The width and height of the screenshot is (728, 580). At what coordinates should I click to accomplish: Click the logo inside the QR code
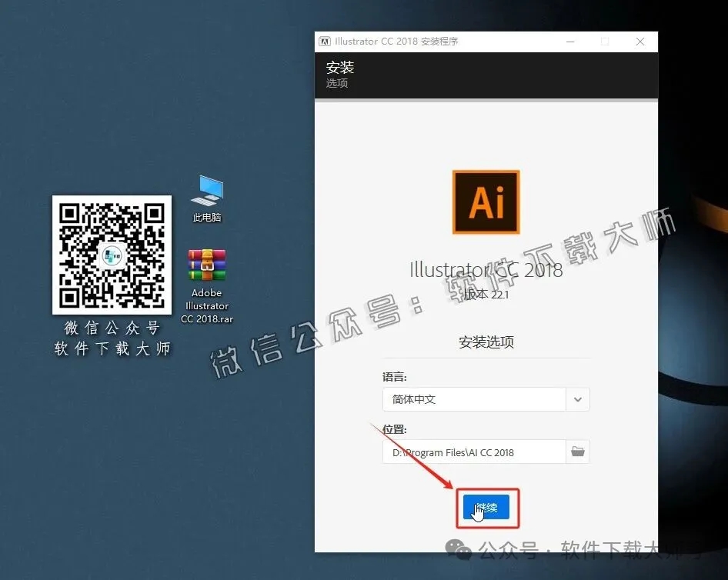[112, 254]
